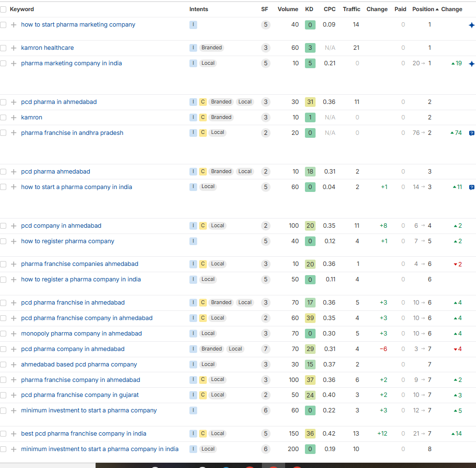This screenshot has width=476, height=468.
Task: Sort table by the Volume column header
Action: click(x=288, y=9)
